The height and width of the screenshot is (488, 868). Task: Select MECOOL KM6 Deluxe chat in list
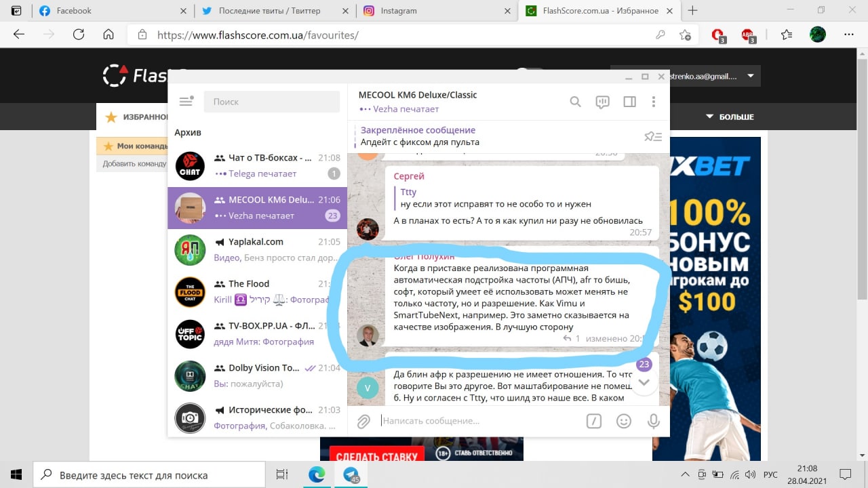coord(258,207)
